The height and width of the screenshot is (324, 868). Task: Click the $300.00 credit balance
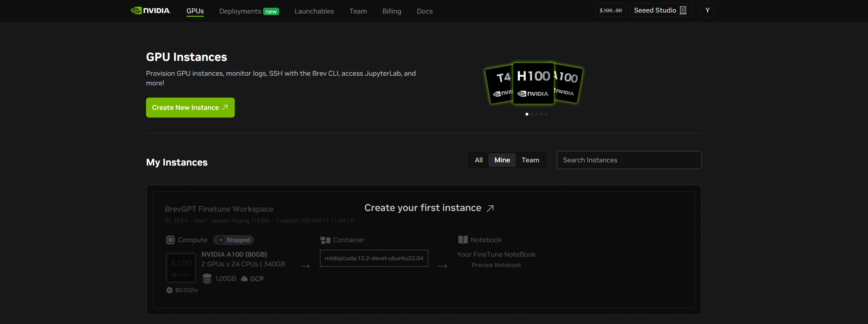pyautogui.click(x=611, y=10)
